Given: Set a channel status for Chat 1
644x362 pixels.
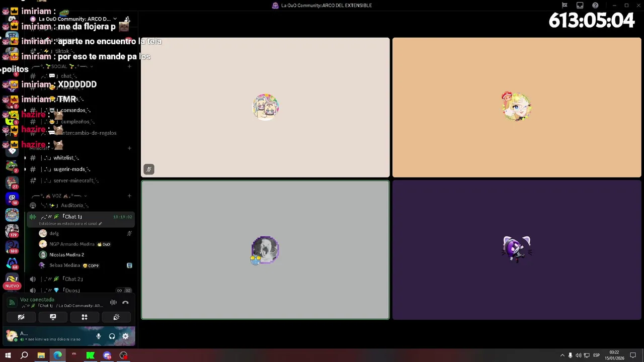Looking at the screenshot, I should tap(70, 224).
